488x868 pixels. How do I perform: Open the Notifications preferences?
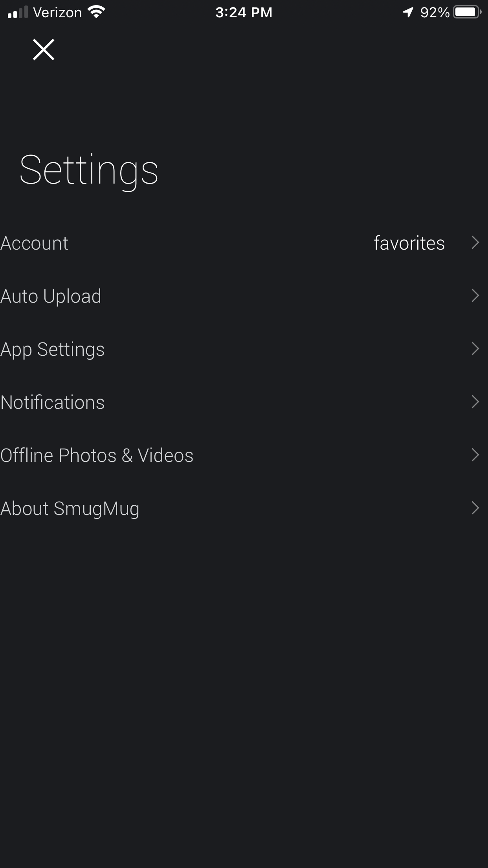point(53,402)
